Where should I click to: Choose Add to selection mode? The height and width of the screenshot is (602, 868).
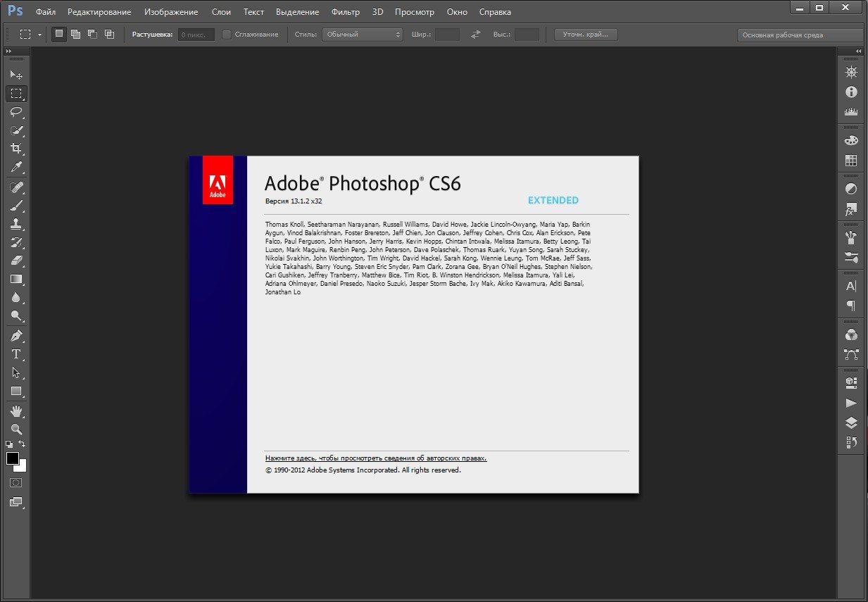75,34
